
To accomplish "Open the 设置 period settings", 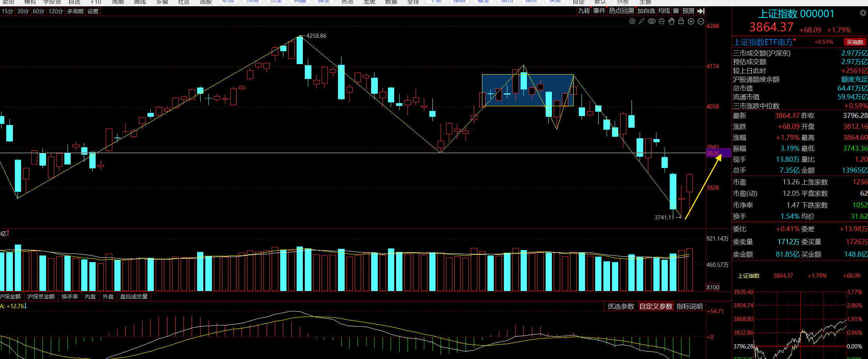I will tap(93, 11).
